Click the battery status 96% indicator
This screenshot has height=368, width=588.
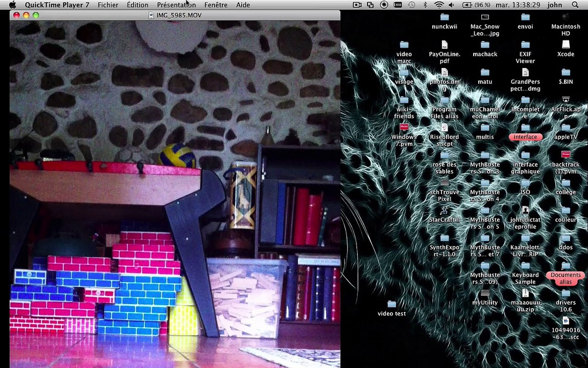(x=476, y=5)
